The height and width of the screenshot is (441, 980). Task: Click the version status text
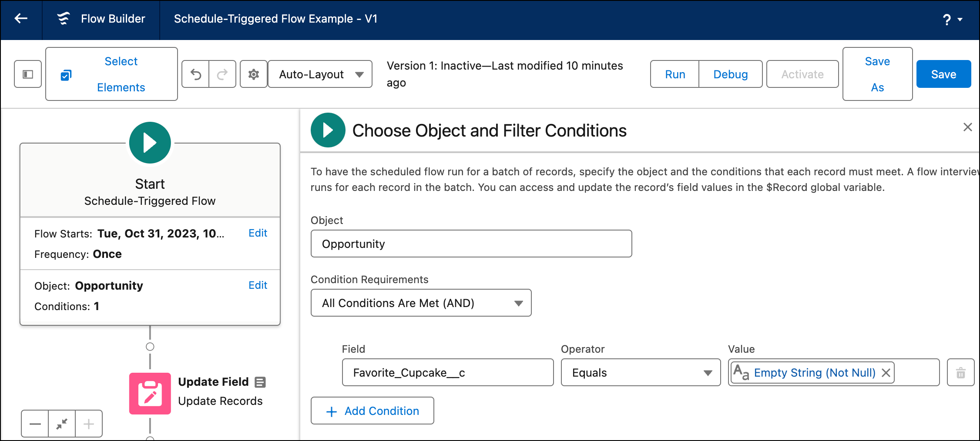click(x=505, y=74)
